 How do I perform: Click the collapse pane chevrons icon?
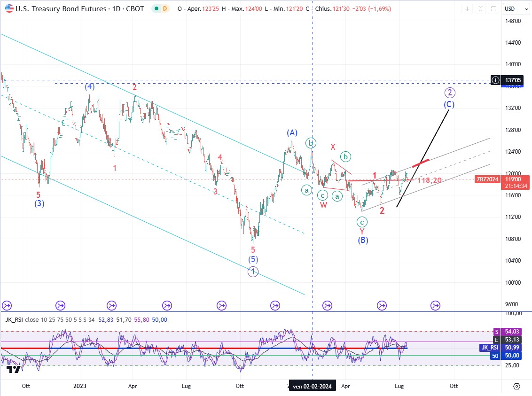point(480,9)
